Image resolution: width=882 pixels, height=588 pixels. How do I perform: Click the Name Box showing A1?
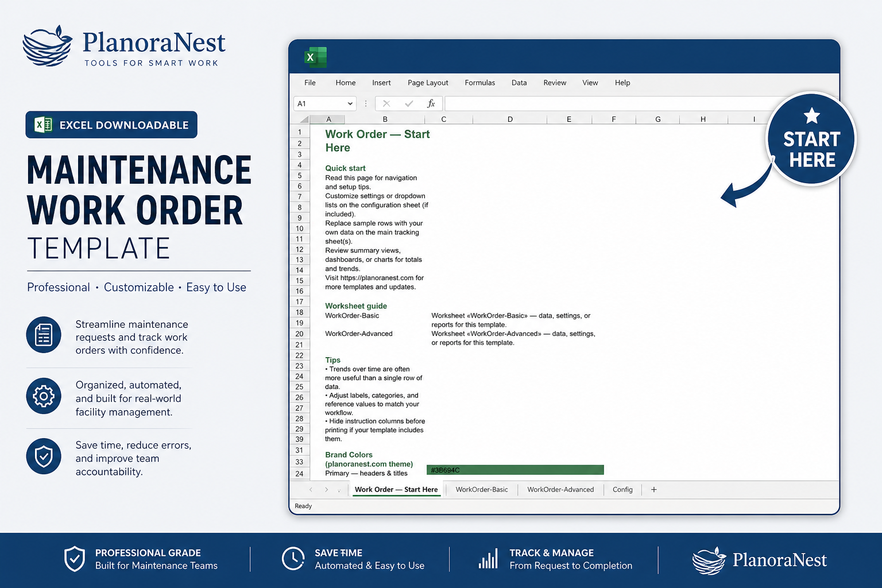tap(325, 104)
